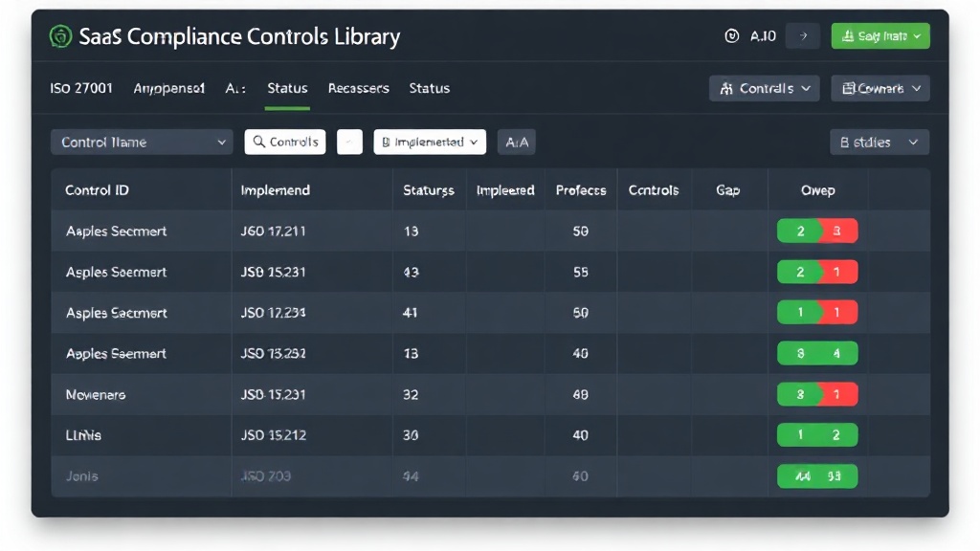Sort by Staturgs column header
This screenshot has height=551, width=980.
[x=429, y=190]
